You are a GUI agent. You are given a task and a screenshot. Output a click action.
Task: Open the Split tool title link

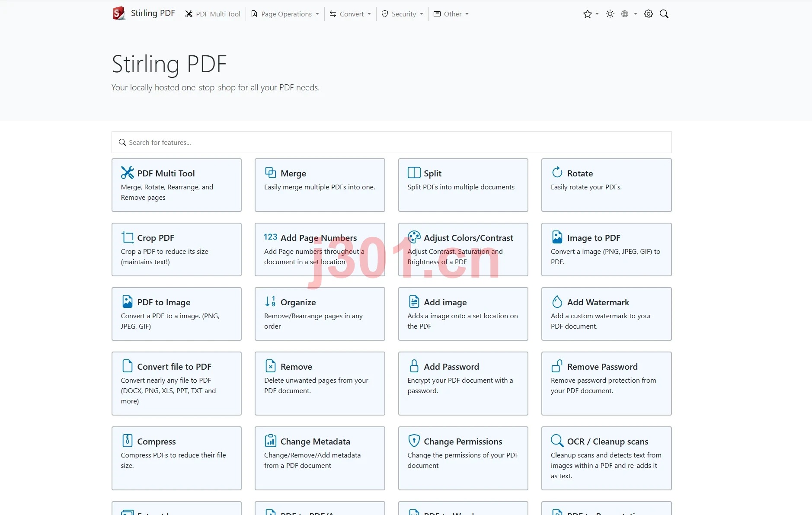point(432,173)
